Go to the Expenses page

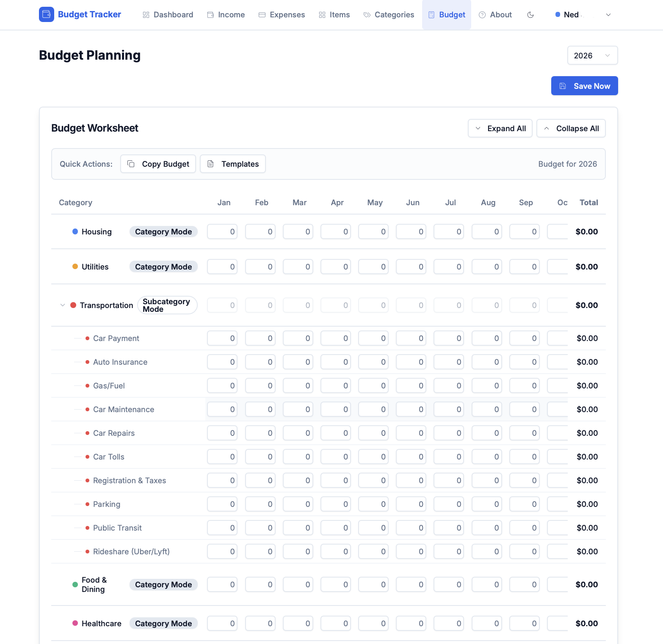[282, 15]
